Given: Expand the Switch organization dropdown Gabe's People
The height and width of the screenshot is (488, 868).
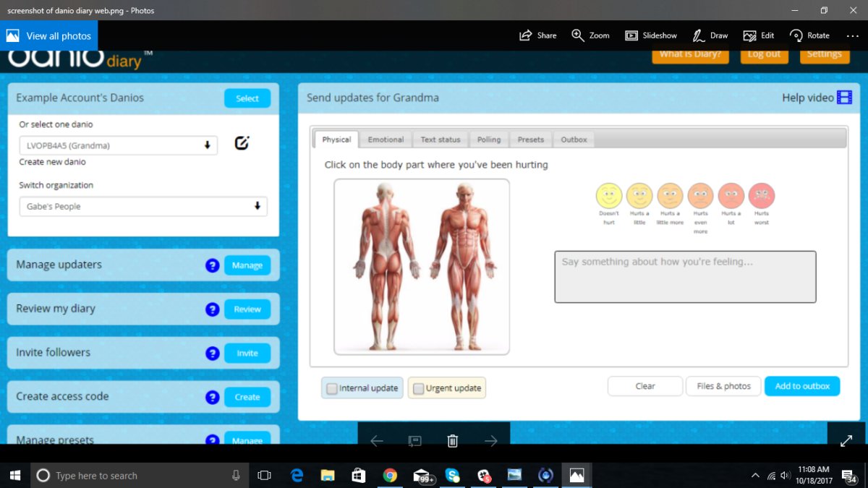Looking at the screenshot, I should (143, 206).
